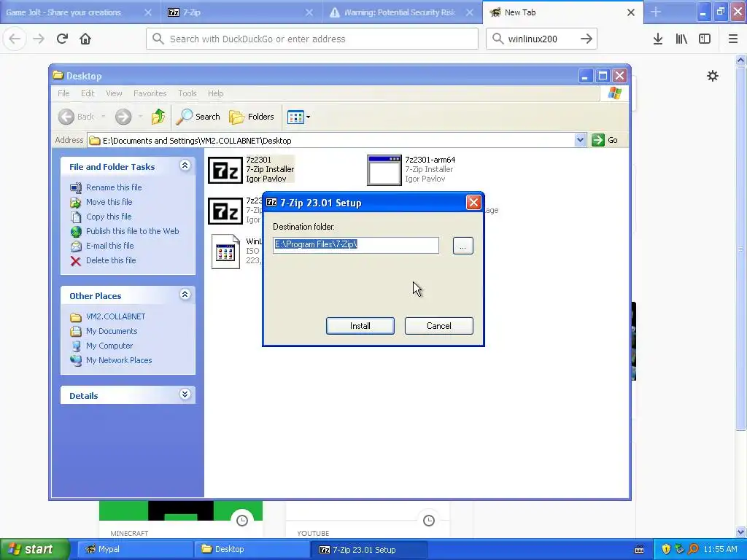This screenshot has height=560, width=747.
Task: Submit the search box arrow
Action: pos(587,39)
